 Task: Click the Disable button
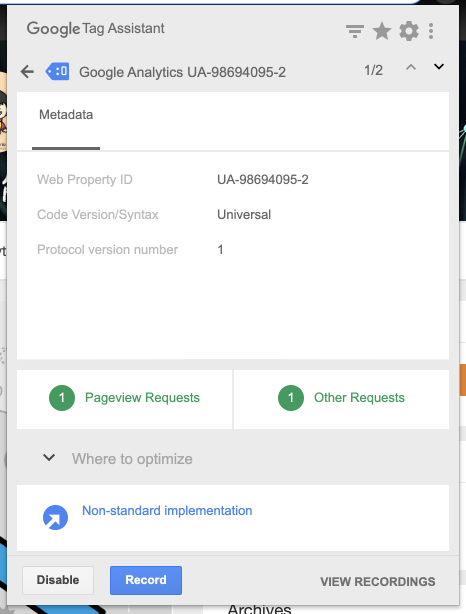coord(58,580)
